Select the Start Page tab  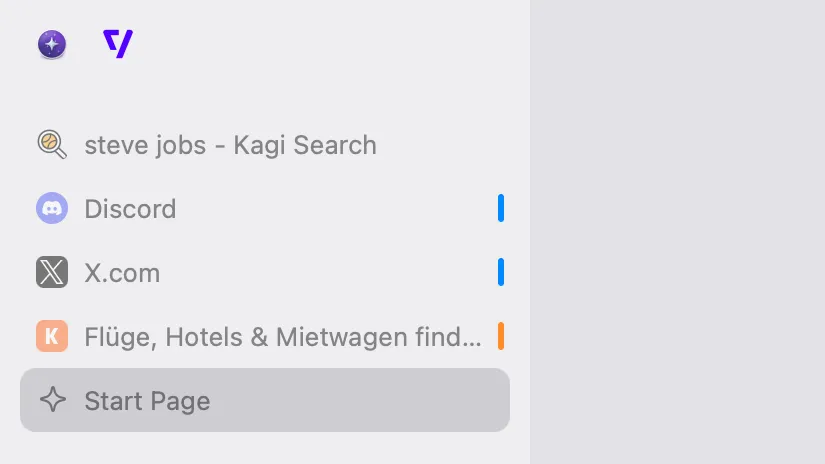(265, 400)
